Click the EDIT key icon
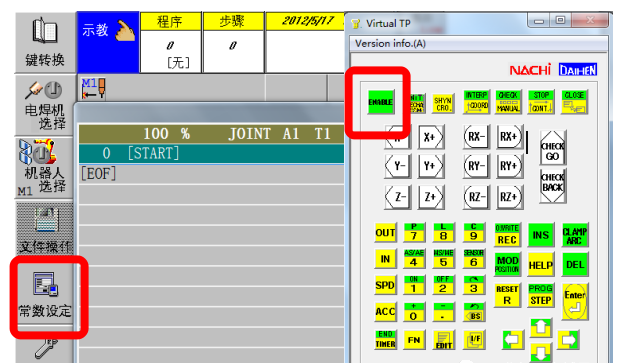Viewport: 627px width, 363px height. pos(444,340)
